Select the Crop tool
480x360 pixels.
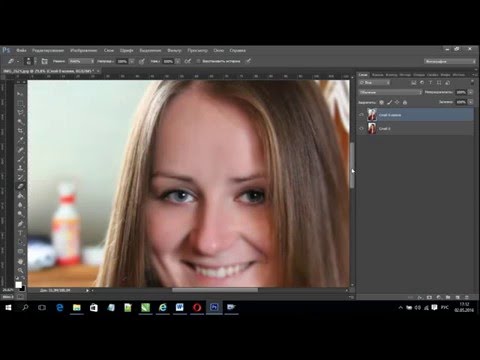click(x=20, y=131)
